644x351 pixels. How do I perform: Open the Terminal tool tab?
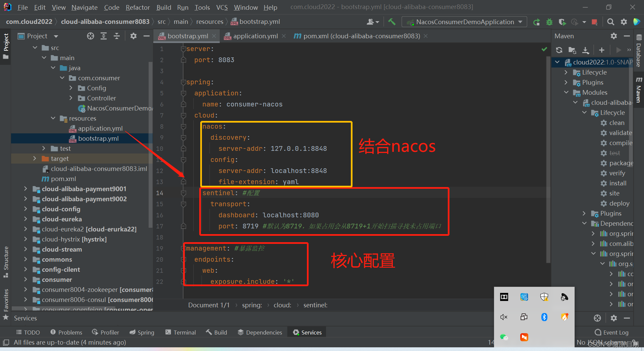pos(180,332)
